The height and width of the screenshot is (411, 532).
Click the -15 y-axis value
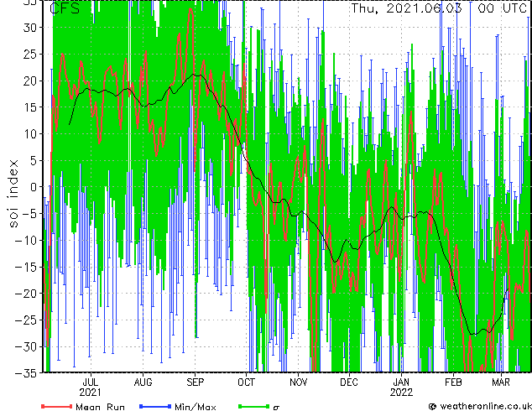click(x=25, y=267)
